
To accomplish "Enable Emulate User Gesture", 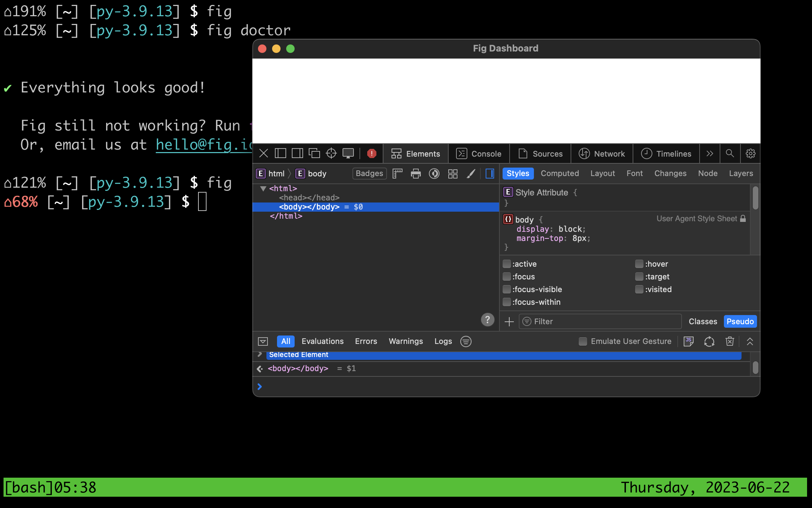I will tap(582, 341).
